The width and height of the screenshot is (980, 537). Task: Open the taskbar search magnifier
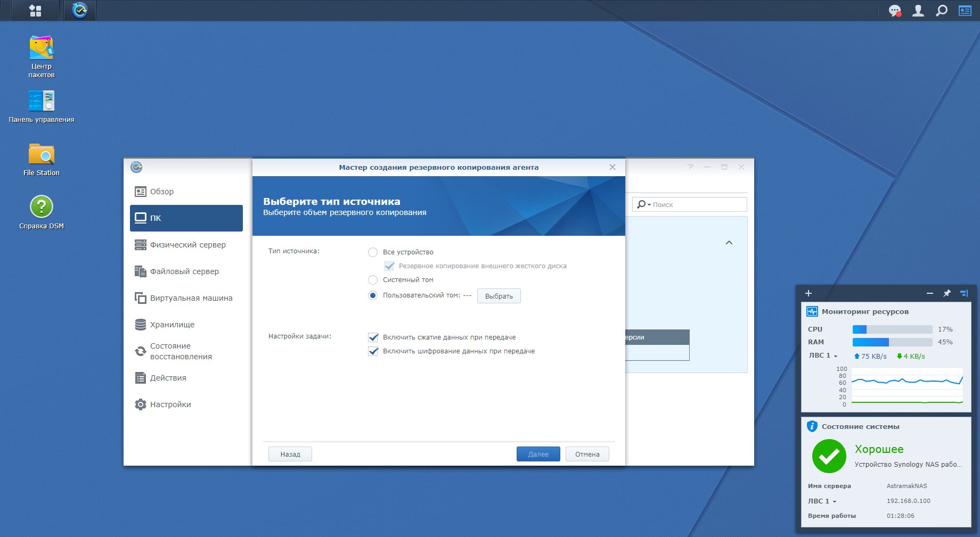click(x=942, y=11)
